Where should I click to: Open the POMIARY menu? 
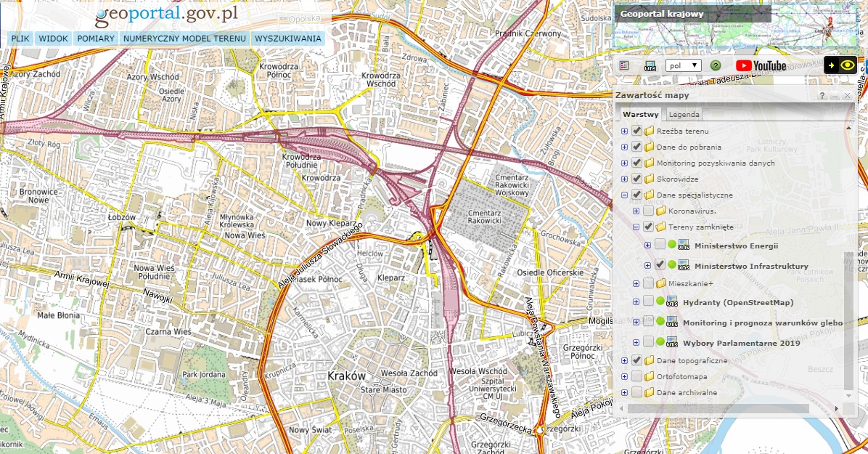tap(96, 38)
